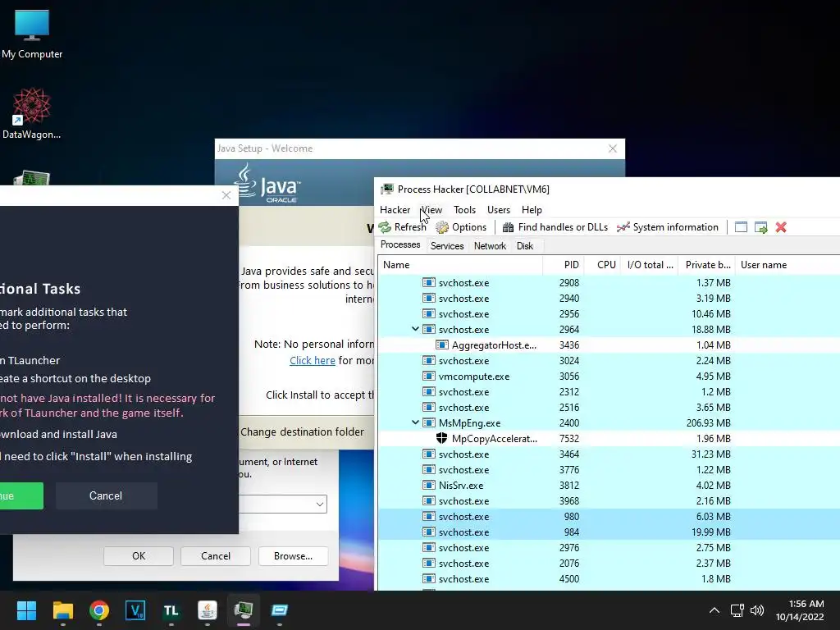Click the green Continue button in TLauncher

pyautogui.click(x=21, y=496)
